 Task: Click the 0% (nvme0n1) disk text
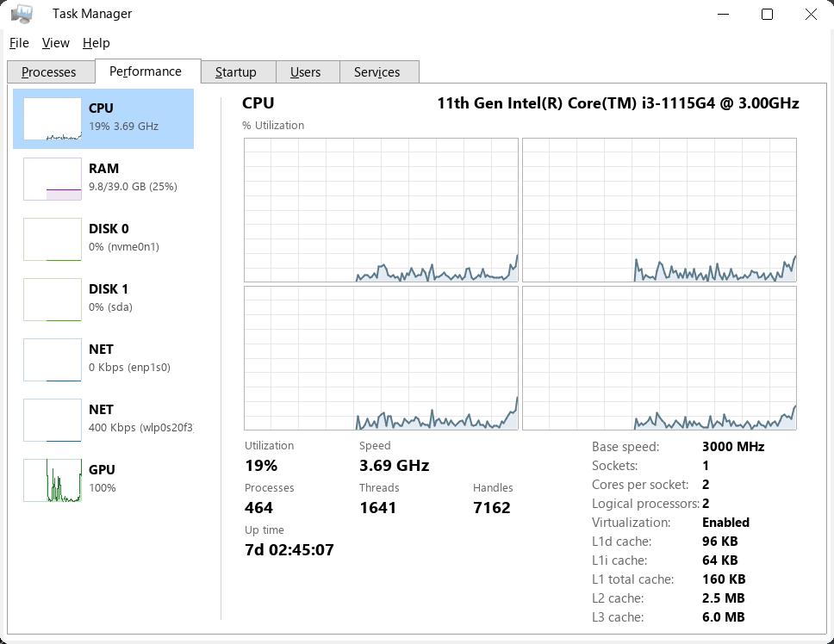(x=124, y=246)
